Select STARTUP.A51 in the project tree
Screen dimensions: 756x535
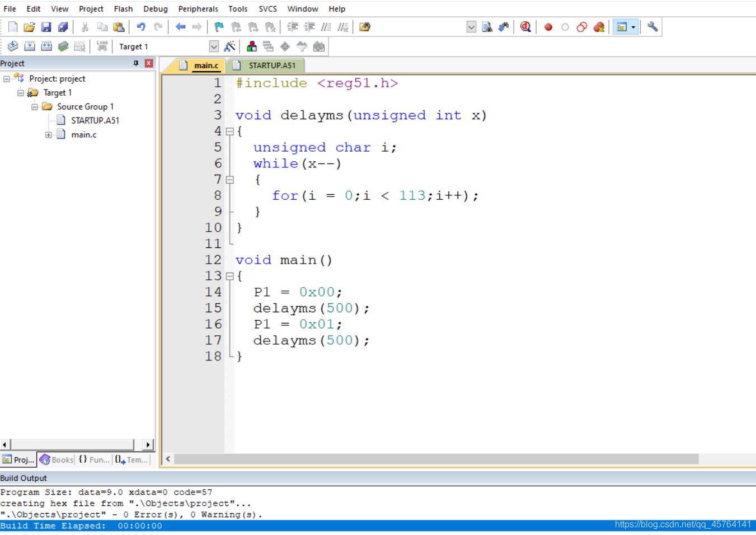point(95,120)
